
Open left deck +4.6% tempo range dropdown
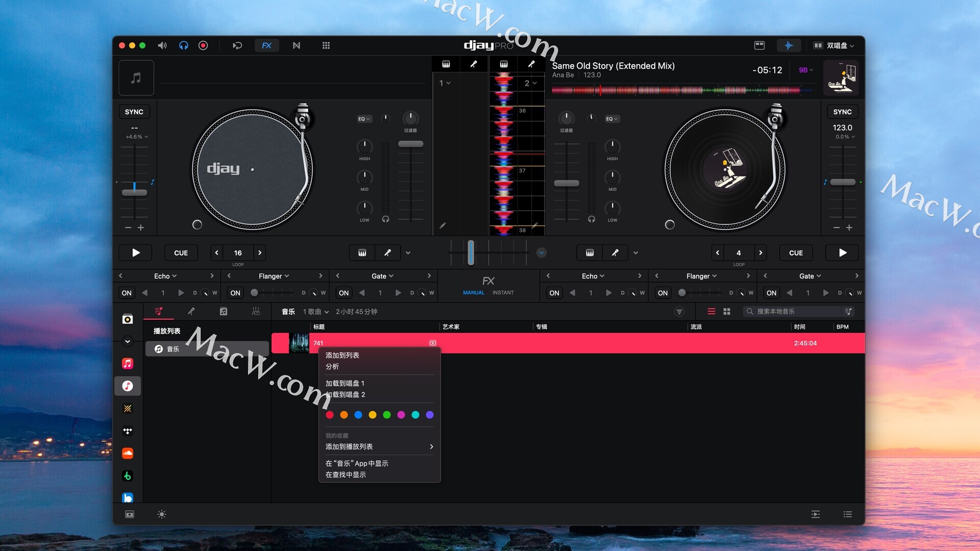[137, 137]
